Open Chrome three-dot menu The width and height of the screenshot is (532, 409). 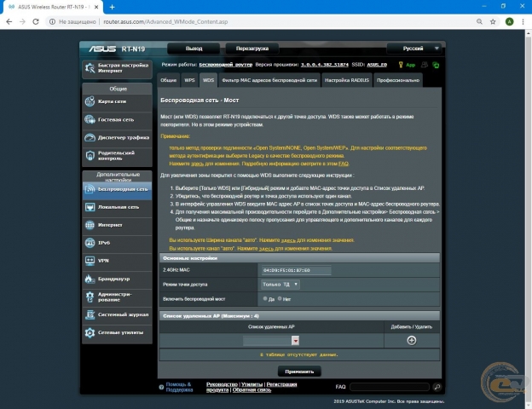point(523,21)
